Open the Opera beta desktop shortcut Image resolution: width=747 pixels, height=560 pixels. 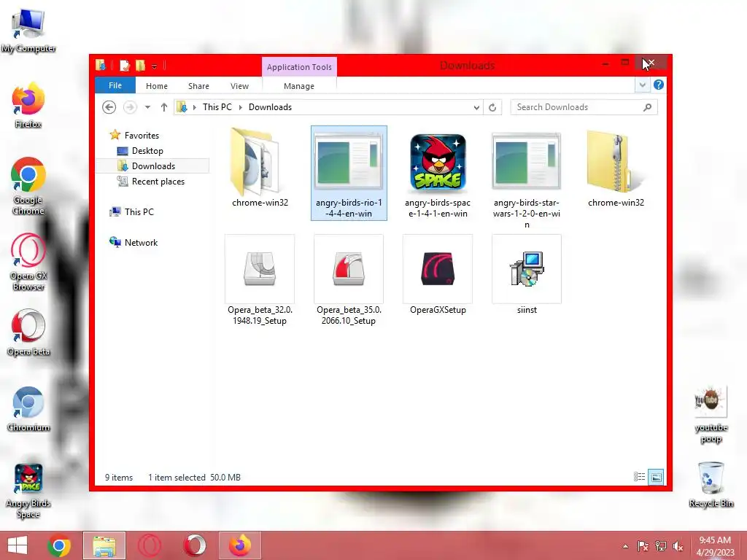(28, 332)
